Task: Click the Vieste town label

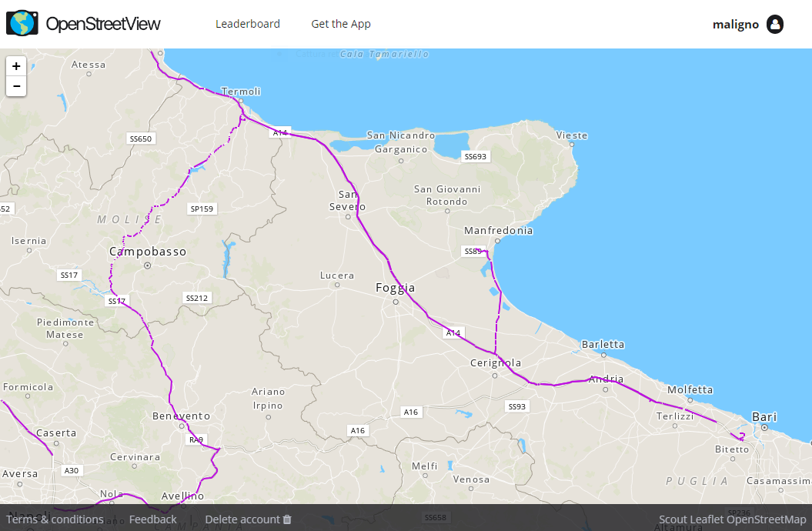Action: pos(572,135)
